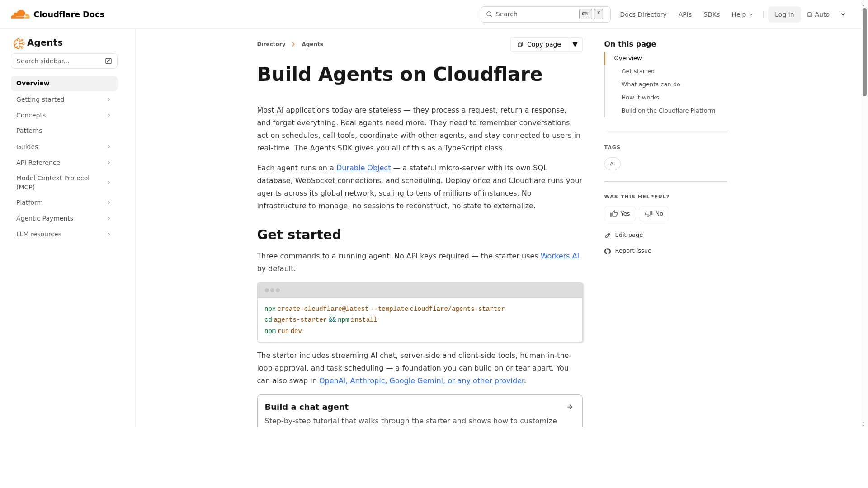This screenshot has height=488, width=868.
Task: Click the Cloudflare cloud logo icon
Action: pyautogui.click(x=20, y=14)
